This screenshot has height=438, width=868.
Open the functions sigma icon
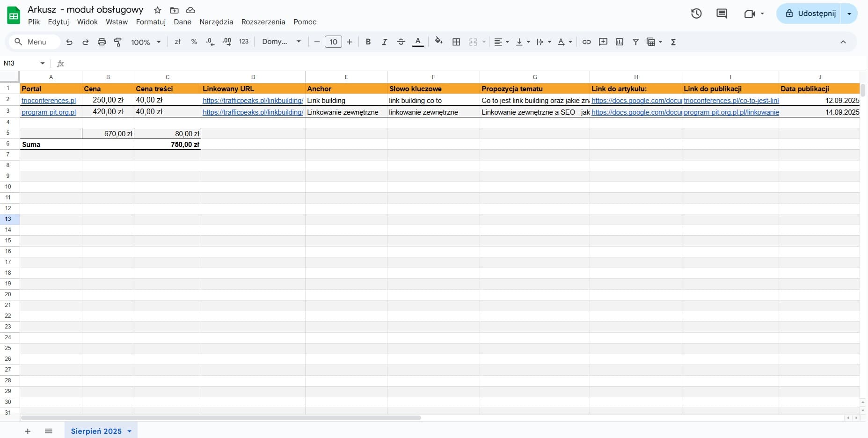click(x=673, y=42)
